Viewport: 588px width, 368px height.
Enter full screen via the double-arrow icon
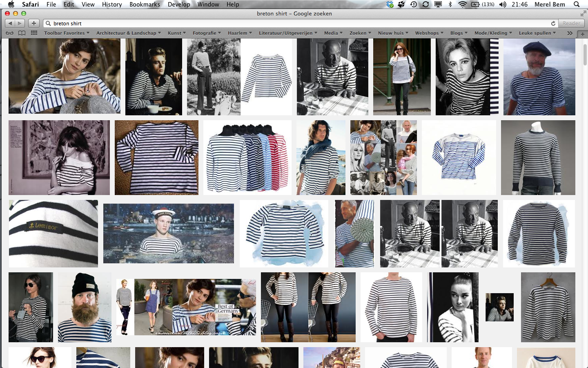583,13
